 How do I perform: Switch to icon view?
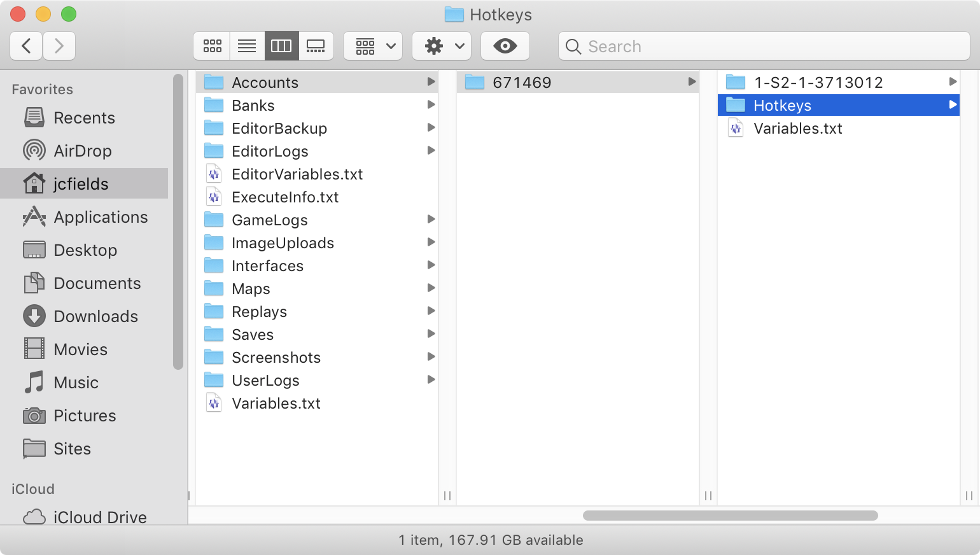[212, 46]
